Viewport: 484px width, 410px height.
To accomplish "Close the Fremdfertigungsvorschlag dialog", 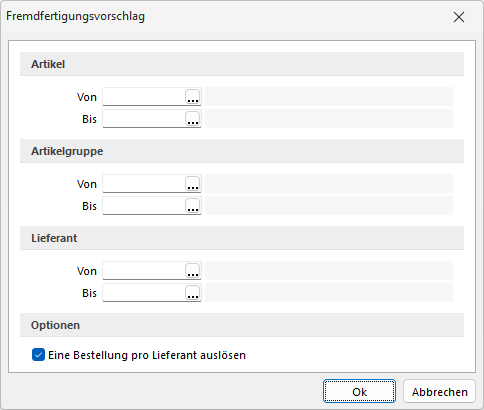I will click(x=459, y=17).
